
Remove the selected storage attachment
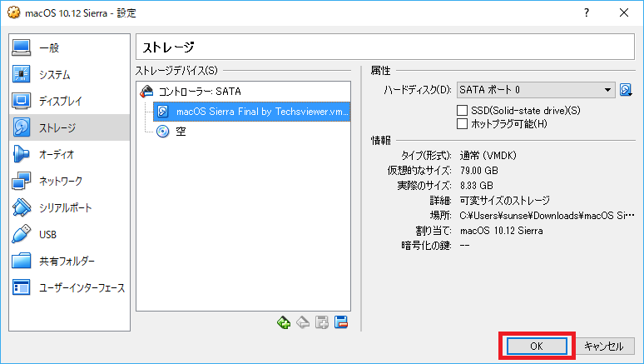click(341, 322)
